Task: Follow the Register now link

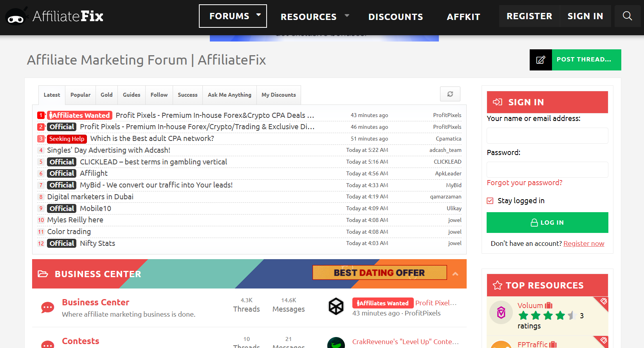Action: click(x=584, y=243)
